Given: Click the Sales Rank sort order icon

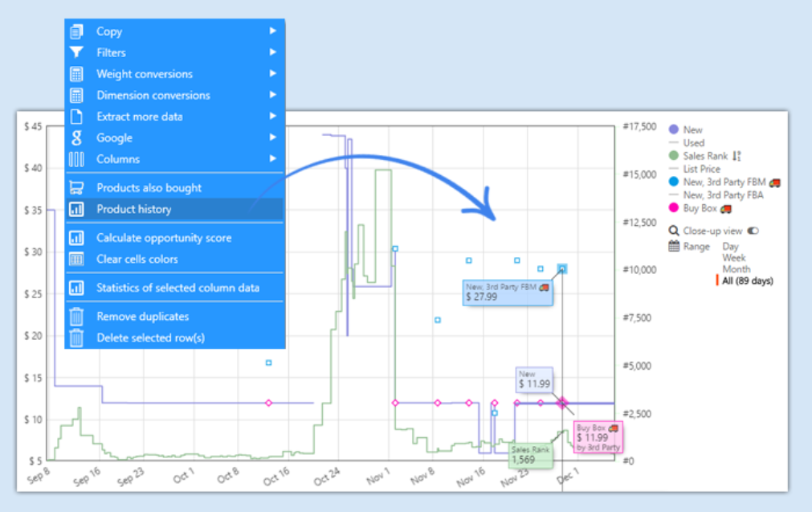Looking at the screenshot, I should coord(737,156).
